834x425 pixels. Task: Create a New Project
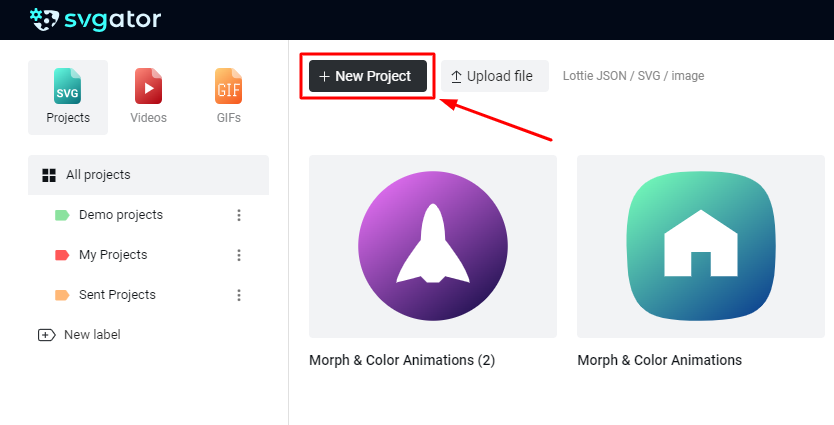368,76
